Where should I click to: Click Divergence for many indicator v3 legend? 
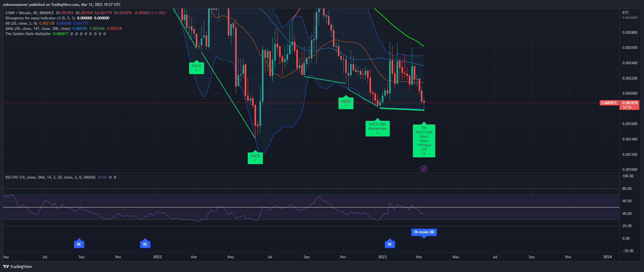[40, 18]
